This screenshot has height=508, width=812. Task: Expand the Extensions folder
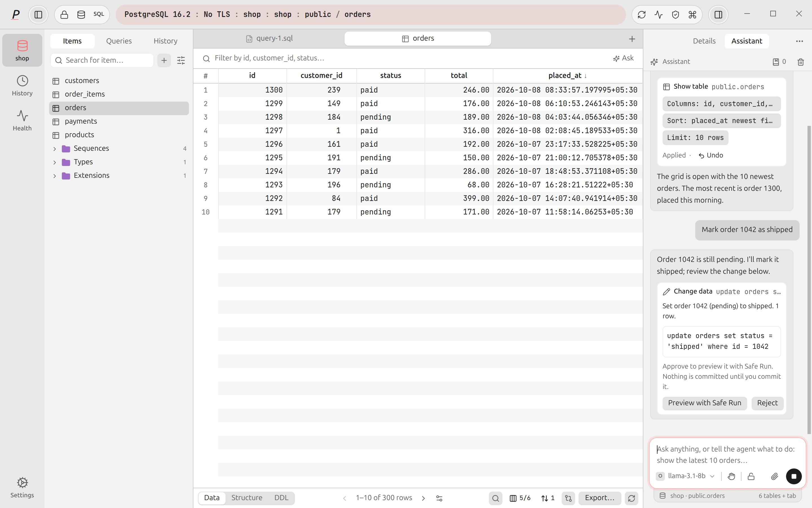55,176
